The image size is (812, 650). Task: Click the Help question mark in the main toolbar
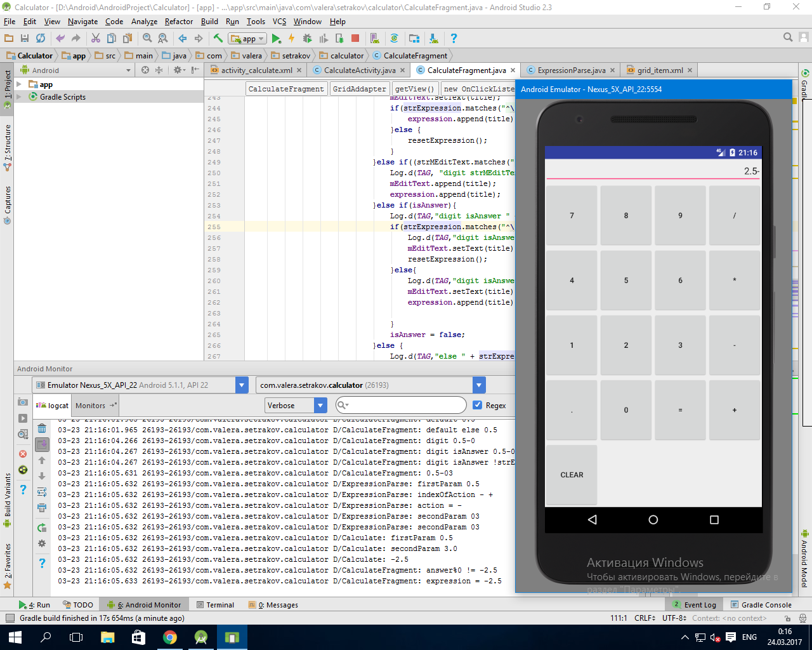point(454,39)
